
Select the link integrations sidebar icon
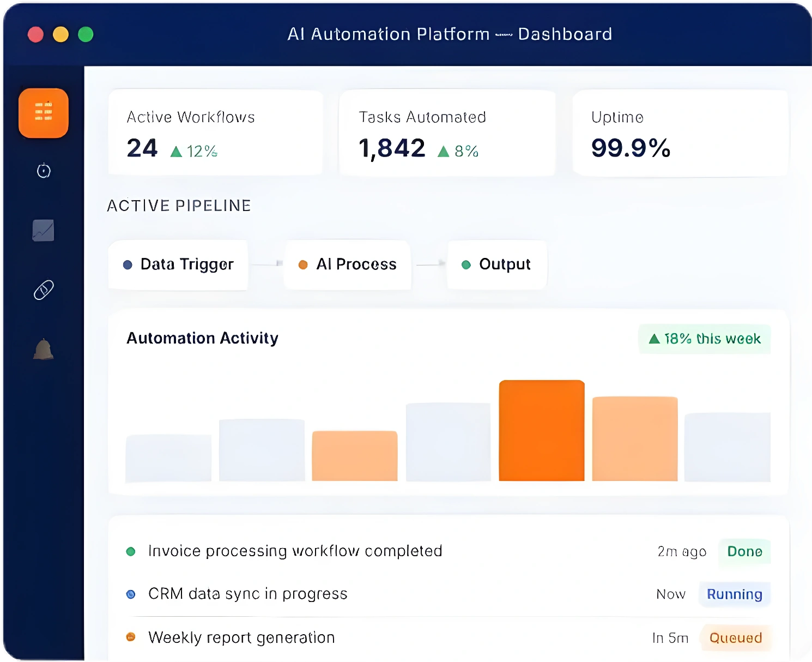coord(44,290)
